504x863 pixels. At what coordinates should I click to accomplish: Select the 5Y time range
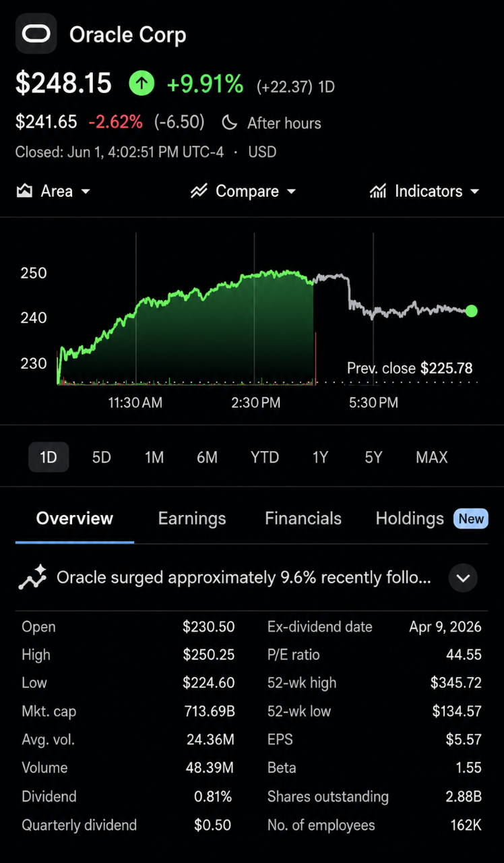[373, 457]
